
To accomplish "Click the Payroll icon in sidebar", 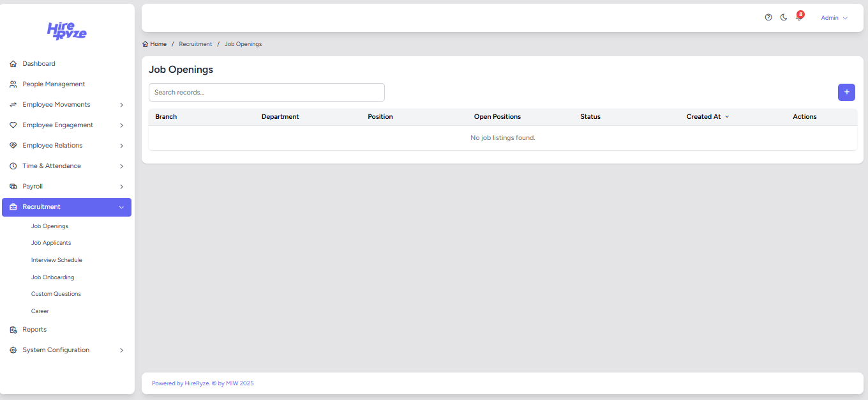I will (x=13, y=187).
